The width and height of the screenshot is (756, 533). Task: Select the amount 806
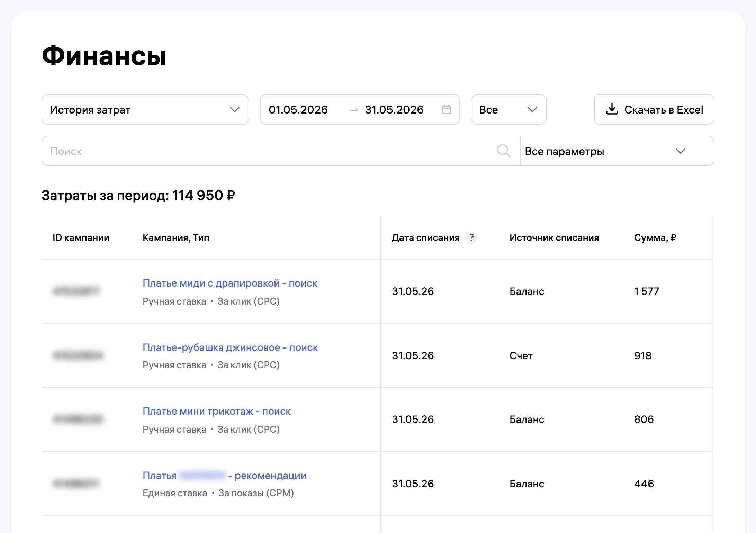pyautogui.click(x=644, y=419)
